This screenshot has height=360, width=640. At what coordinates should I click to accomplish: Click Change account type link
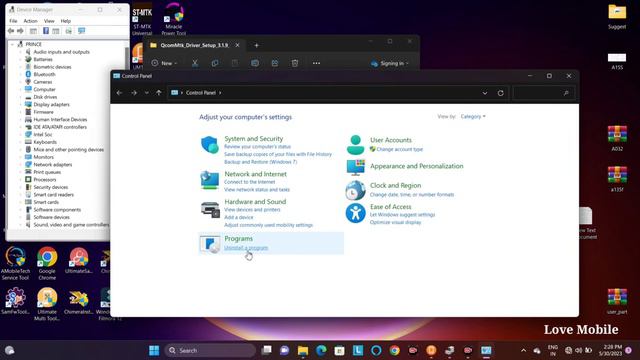tap(400, 149)
